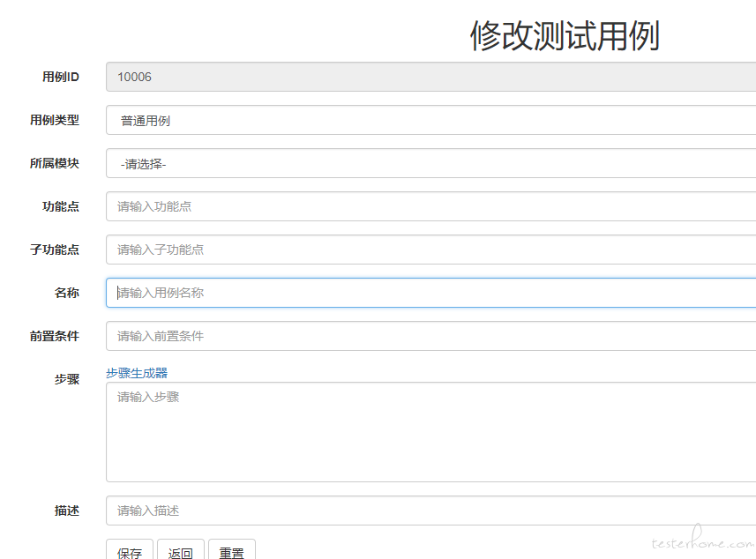Click the 用例ID label text

point(61,77)
